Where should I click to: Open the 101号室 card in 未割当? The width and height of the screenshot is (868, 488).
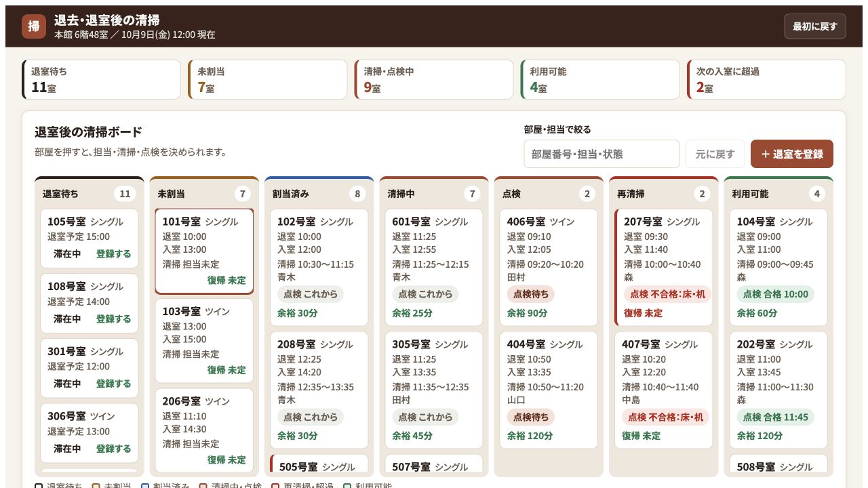204,251
